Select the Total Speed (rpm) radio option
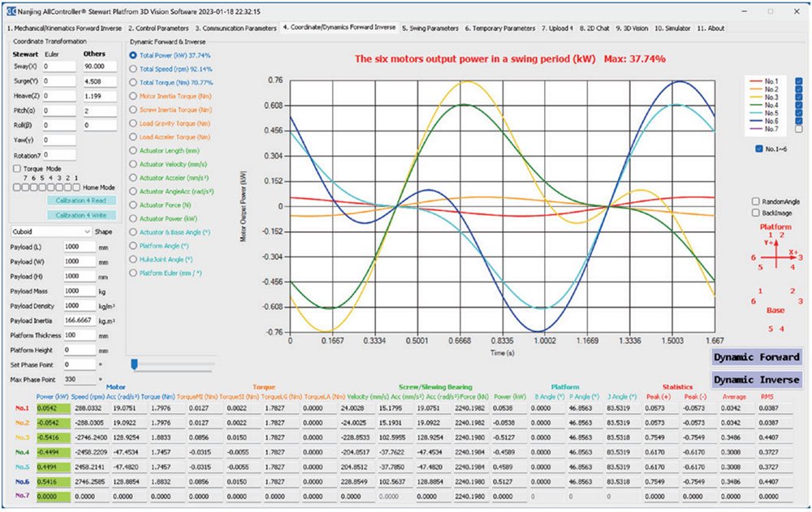 (x=134, y=69)
